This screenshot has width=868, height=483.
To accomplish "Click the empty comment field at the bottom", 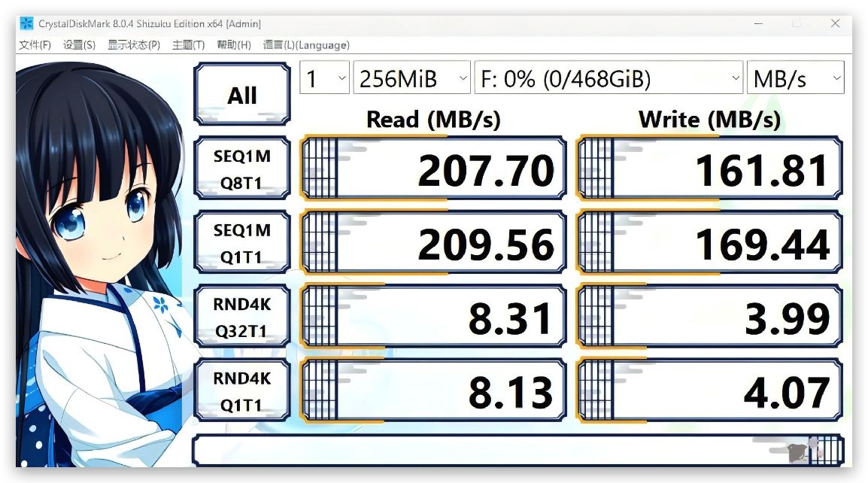I will (518, 451).
